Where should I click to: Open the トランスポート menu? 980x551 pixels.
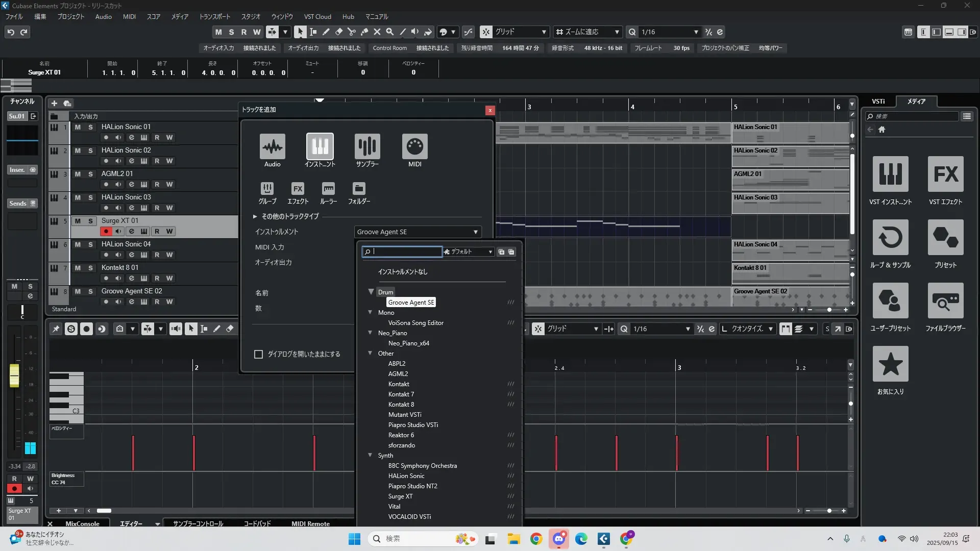(x=214, y=17)
